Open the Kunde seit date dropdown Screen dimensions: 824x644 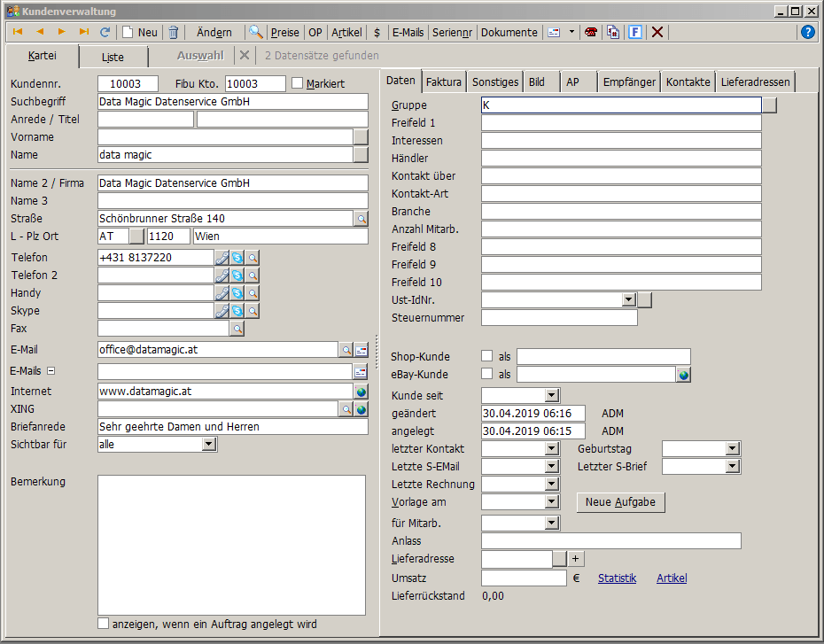tap(551, 395)
